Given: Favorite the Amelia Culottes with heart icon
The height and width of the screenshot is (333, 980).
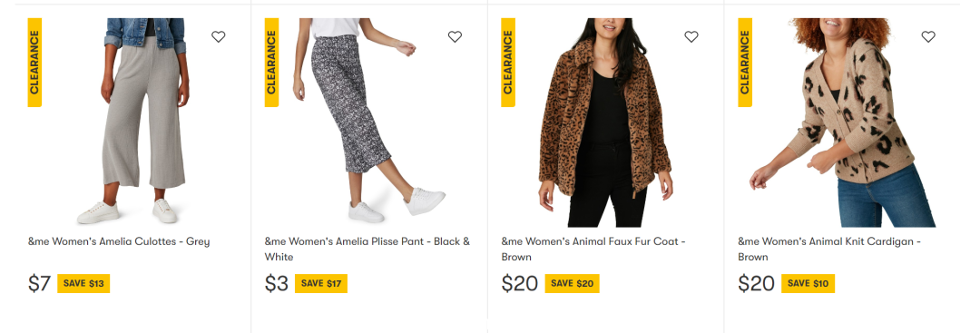Looking at the screenshot, I should point(218,37).
